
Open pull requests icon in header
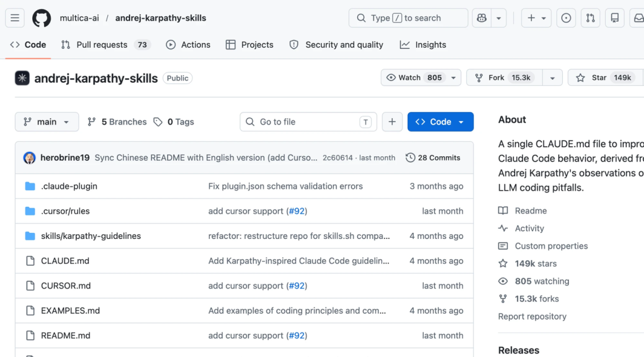590,18
